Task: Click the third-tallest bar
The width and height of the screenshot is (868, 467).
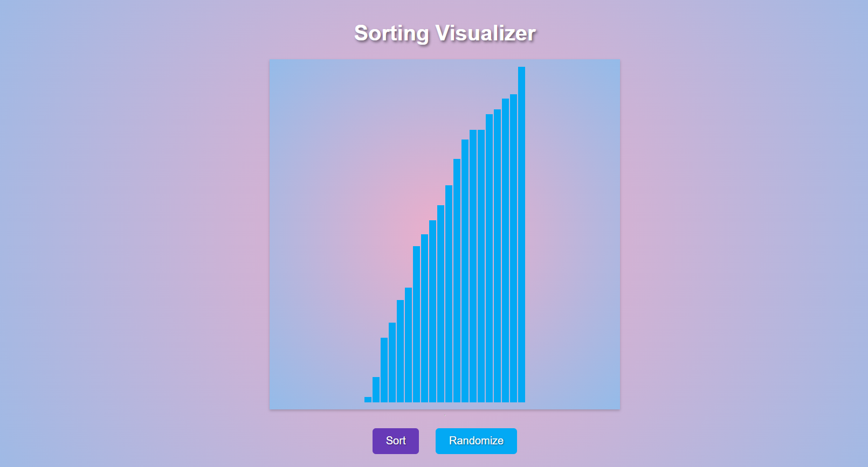Action: tap(505, 250)
